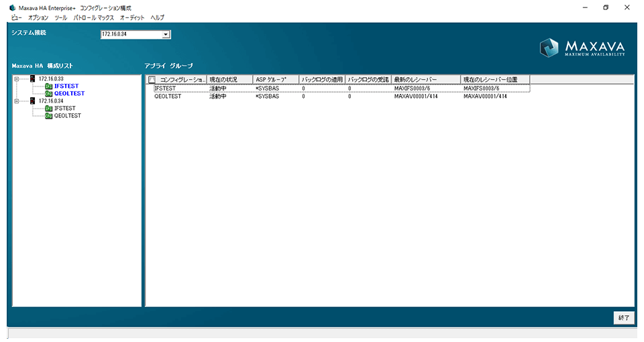Sort by バックログの適用 column header
This screenshot has width=644, height=342.
point(322,80)
